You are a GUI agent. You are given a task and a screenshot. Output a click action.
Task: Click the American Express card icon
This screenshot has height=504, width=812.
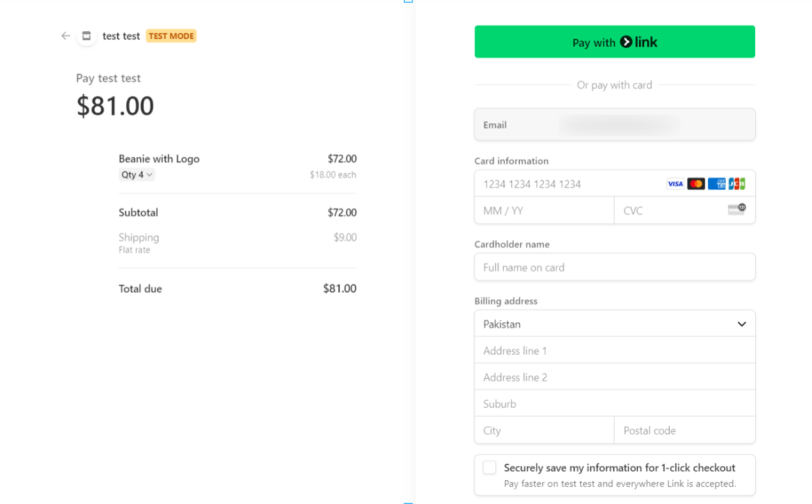(716, 184)
